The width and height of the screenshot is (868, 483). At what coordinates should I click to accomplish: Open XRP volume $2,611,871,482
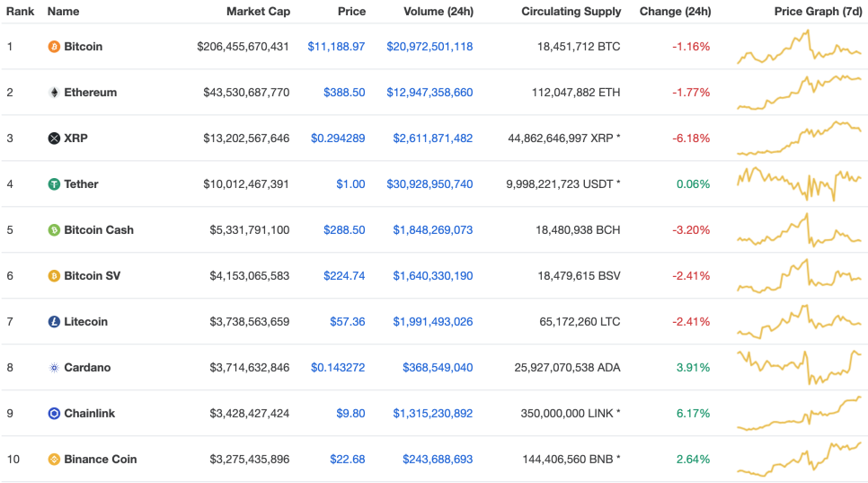click(433, 139)
